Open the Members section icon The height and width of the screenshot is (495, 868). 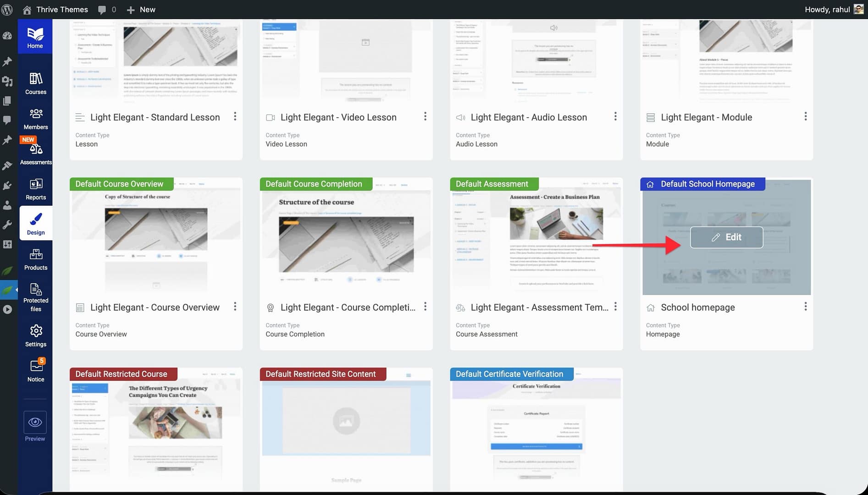coord(36,119)
